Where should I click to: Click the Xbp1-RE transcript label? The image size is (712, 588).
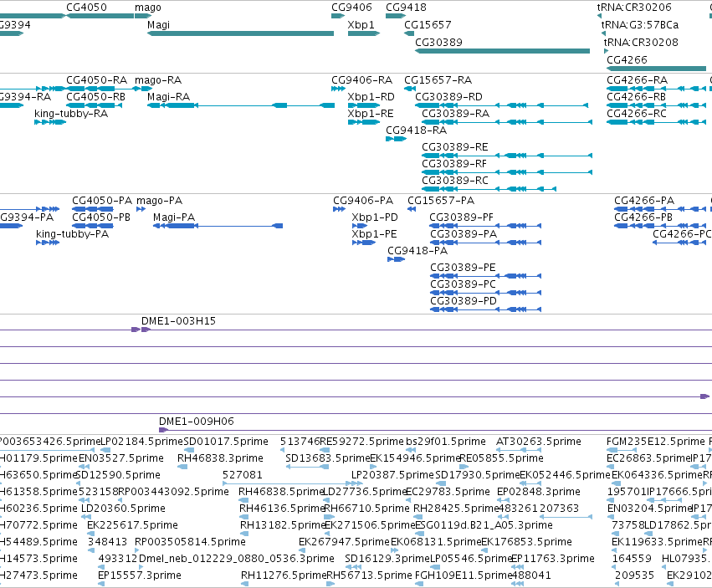tap(371, 114)
